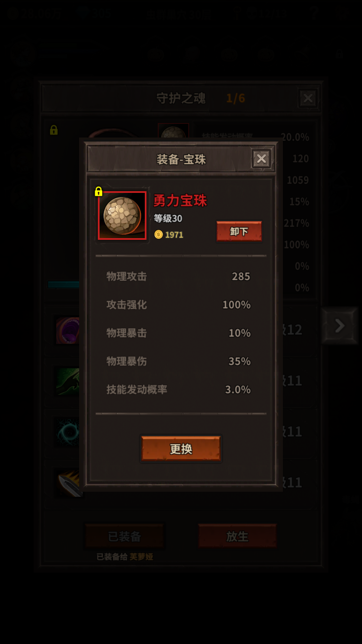Screen dimensions: 362x644
Task: Click the teal experience progress bar
Action: click(x=64, y=284)
